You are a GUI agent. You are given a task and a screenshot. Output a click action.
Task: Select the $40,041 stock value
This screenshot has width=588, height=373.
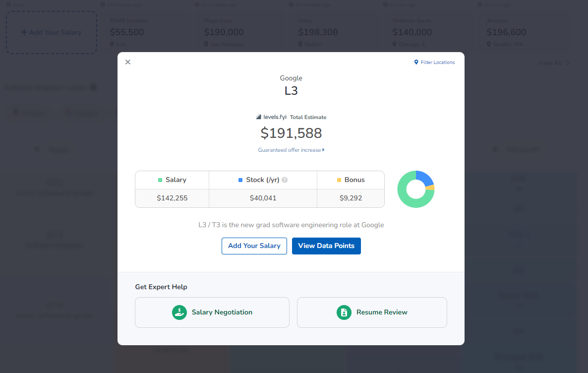(263, 198)
